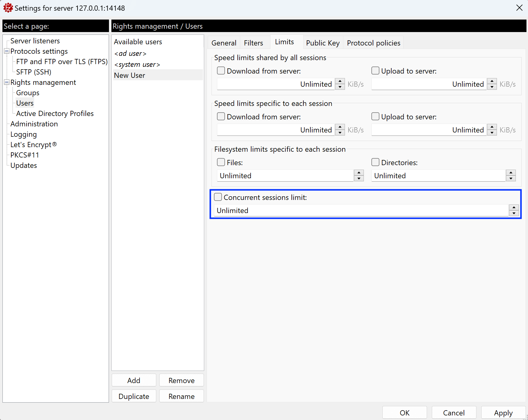
Task: Tick shared Download from server checkbox
Action: 221,71
